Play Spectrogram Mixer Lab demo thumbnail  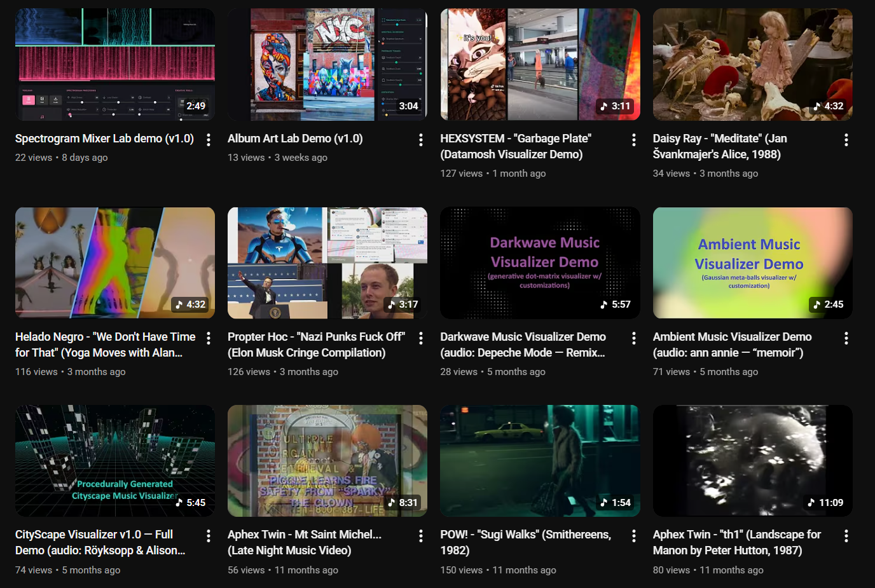pos(115,64)
